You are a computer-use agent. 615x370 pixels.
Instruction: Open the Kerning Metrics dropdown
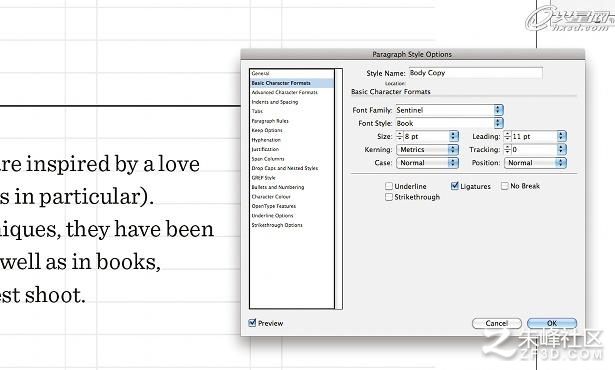pos(427,149)
